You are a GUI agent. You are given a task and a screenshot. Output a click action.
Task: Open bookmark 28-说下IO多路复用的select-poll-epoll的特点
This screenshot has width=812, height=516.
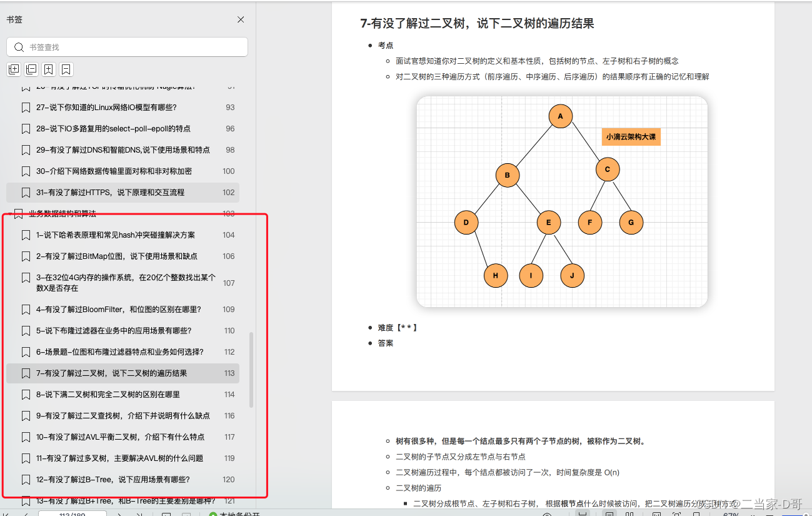pos(123,129)
